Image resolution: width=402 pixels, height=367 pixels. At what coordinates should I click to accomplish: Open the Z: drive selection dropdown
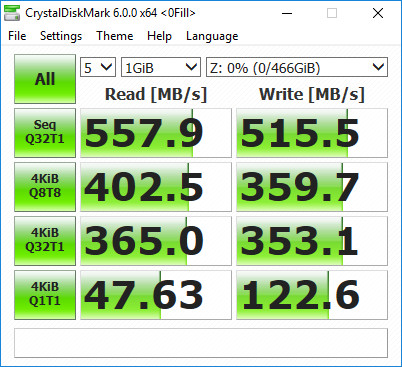[x=297, y=67]
